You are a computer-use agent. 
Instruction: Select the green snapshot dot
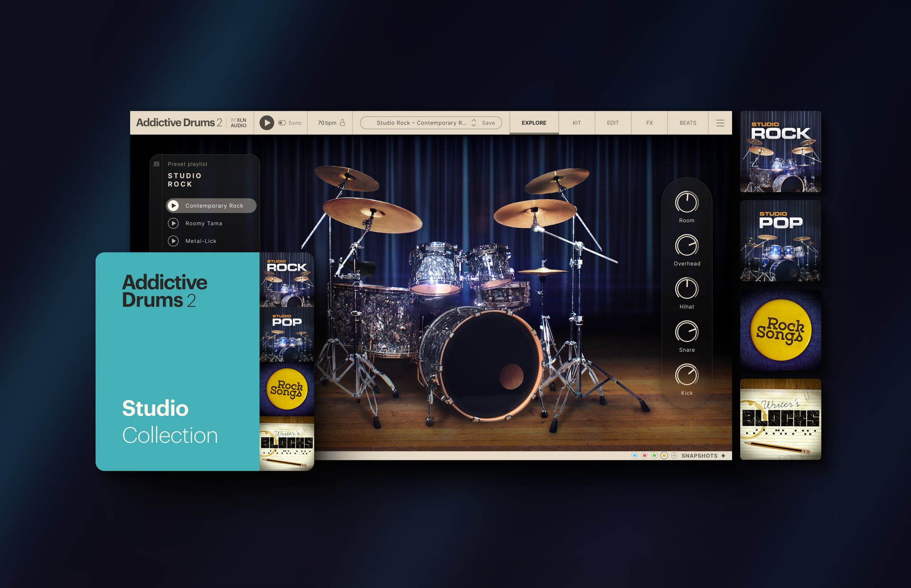[x=654, y=456]
